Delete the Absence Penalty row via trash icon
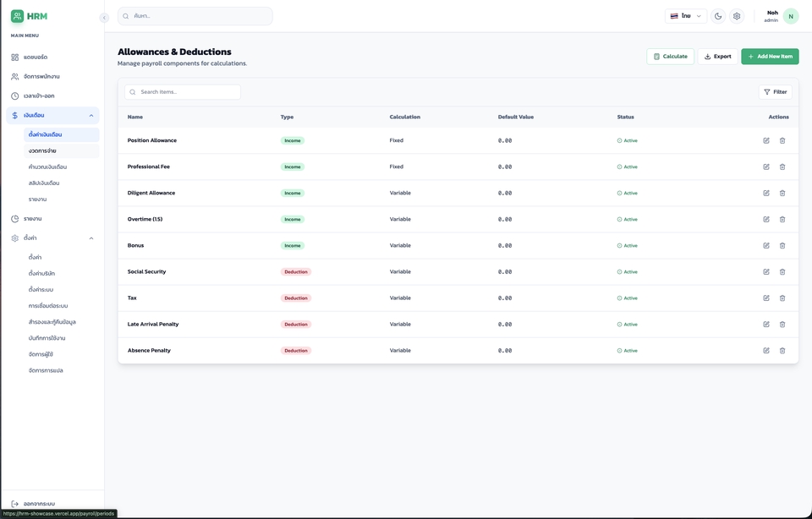Viewport: 812px width, 519px height. tap(782, 351)
